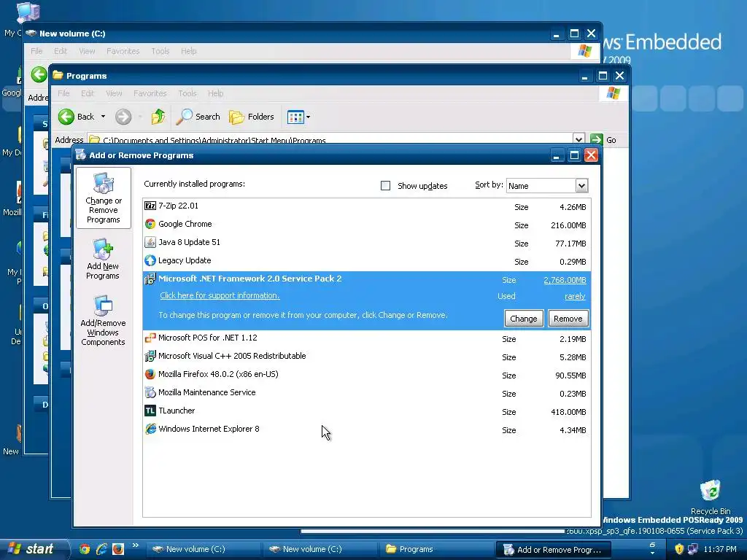Click Remove for .NET Framework 2.0

pos(568,319)
